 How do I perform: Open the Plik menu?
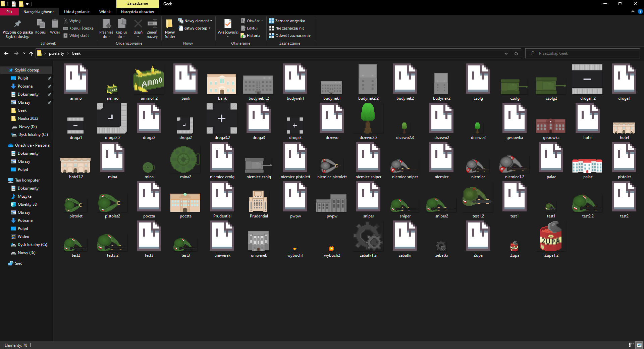[x=9, y=12]
